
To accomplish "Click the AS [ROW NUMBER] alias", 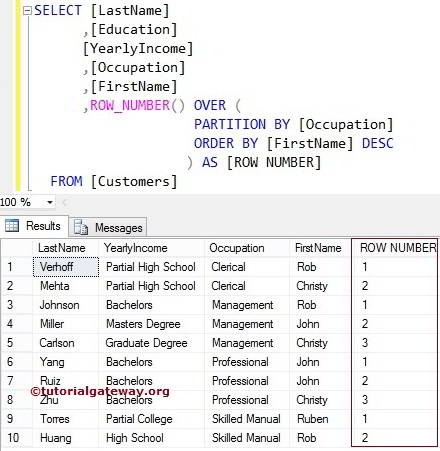I will click(261, 162).
